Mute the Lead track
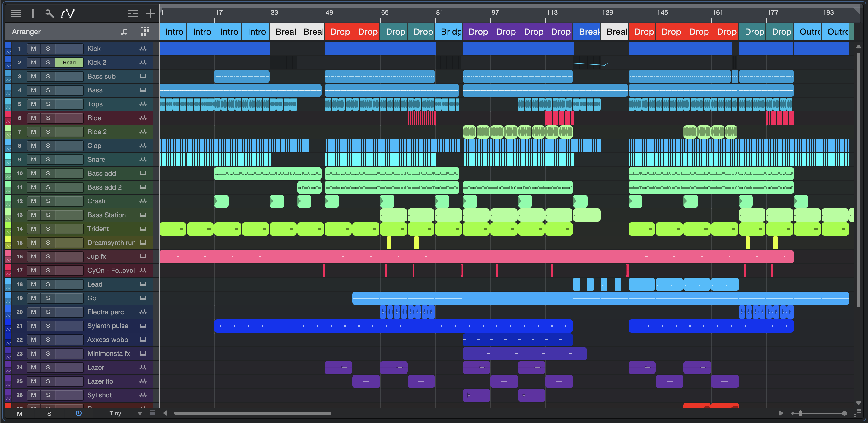The height and width of the screenshot is (423, 868). (x=33, y=284)
